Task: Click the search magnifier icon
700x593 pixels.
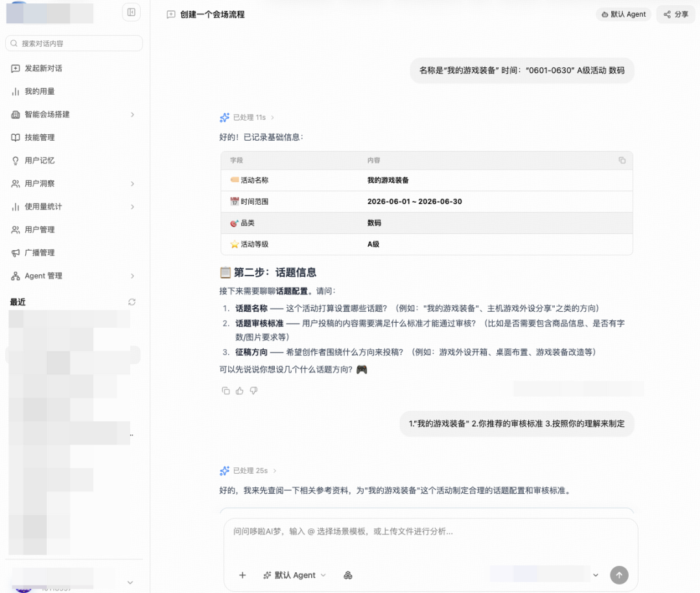Action: [14, 43]
